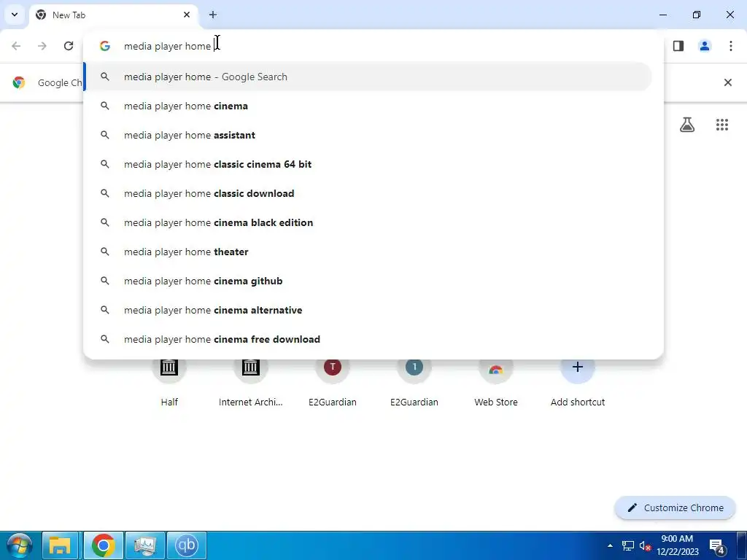
Task: Click the address bar text field
Action: point(381,46)
